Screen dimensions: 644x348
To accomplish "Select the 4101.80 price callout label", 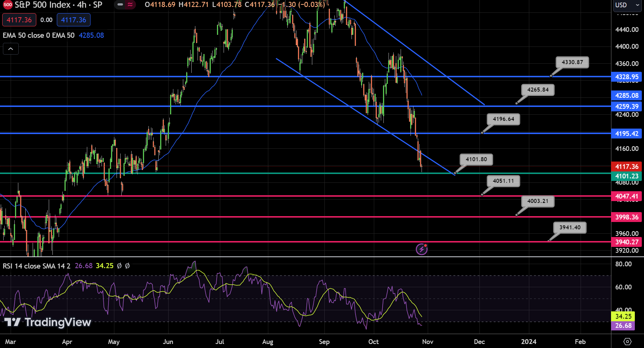I will pyautogui.click(x=476, y=159).
